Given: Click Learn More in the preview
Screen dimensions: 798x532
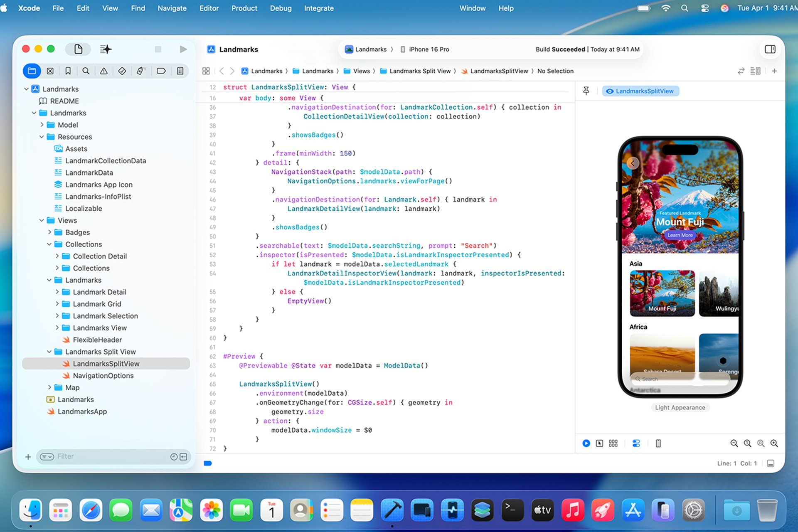Looking at the screenshot, I should click(680, 235).
